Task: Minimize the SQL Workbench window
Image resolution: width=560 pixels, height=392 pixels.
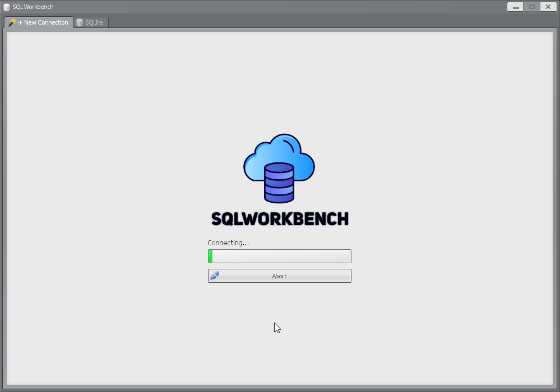Action: click(515, 7)
